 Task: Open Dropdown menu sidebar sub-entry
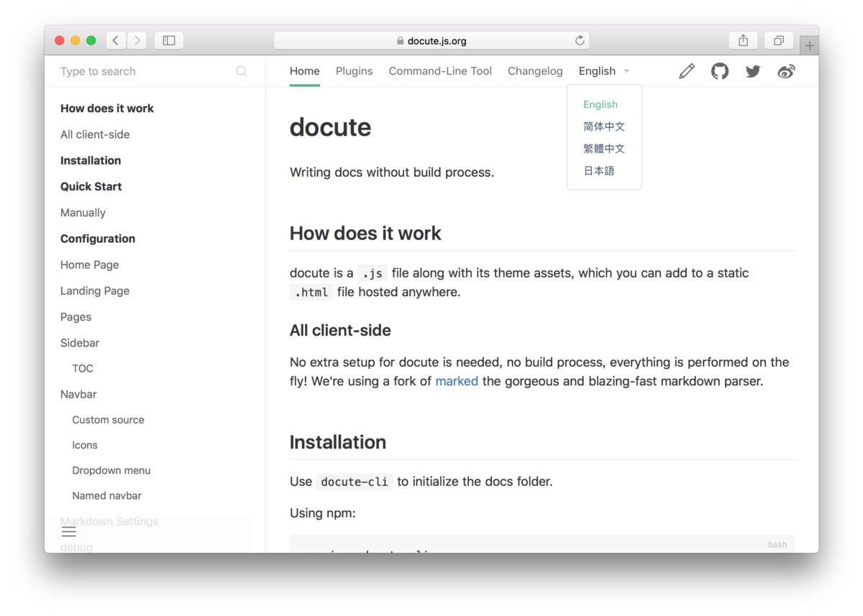pos(111,470)
